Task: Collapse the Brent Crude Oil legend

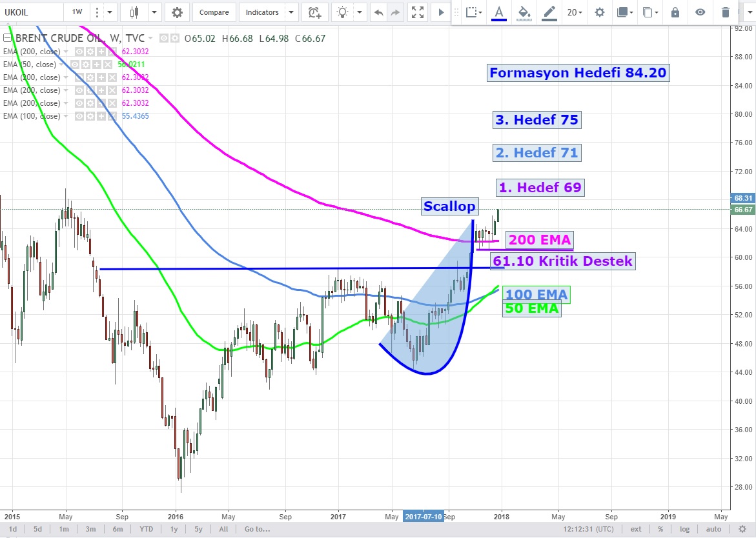Action: pos(7,39)
